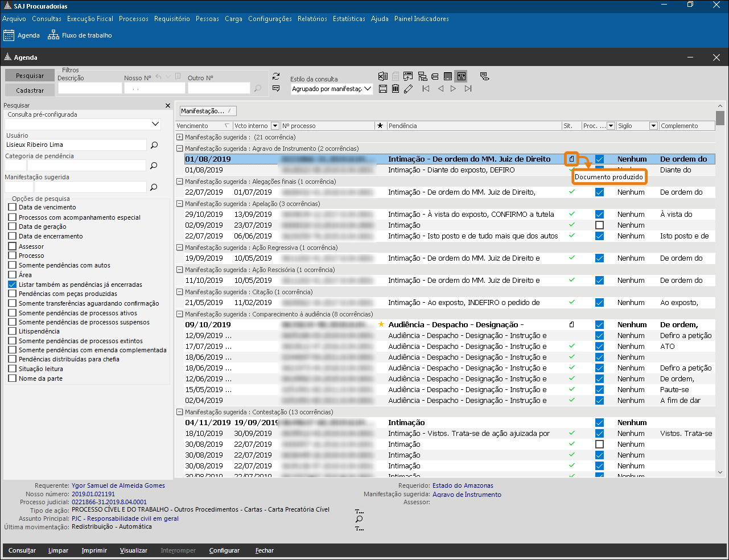Click the pencil edit icon
This screenshot has width=729, height=560.
pos(408,89)
